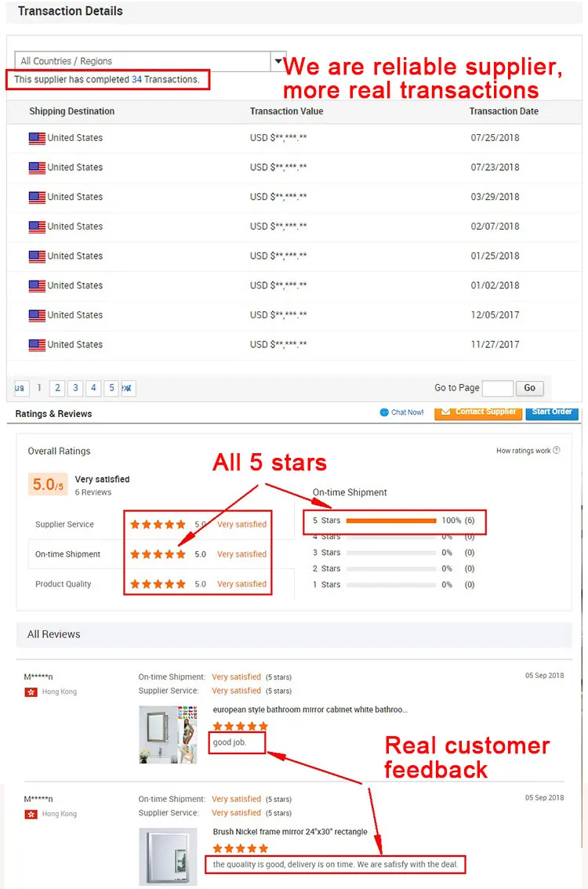Select the 'good job.' review text
Screen dimensions: 588x889
(x=230, y=742)
